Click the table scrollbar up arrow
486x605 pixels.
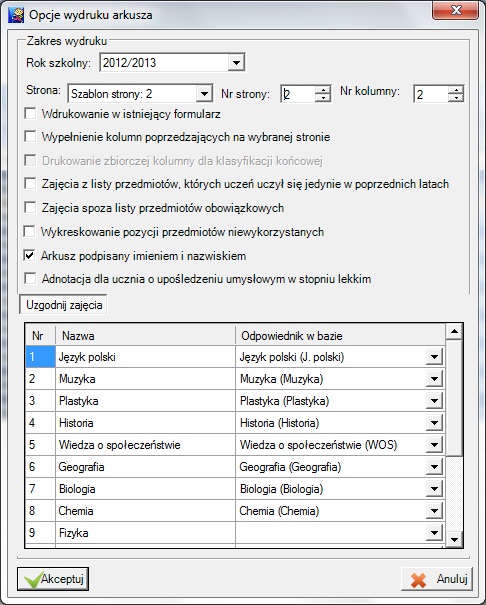pos(454,331)
